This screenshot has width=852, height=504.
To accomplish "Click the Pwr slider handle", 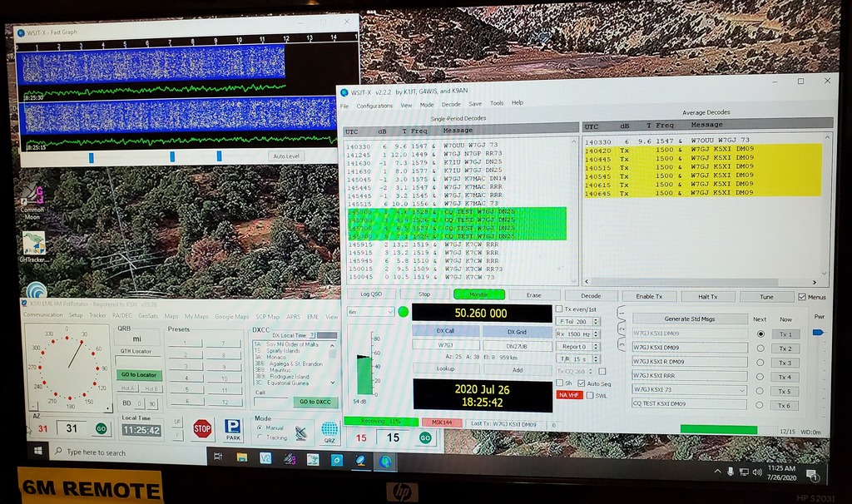I will (818, 332).
